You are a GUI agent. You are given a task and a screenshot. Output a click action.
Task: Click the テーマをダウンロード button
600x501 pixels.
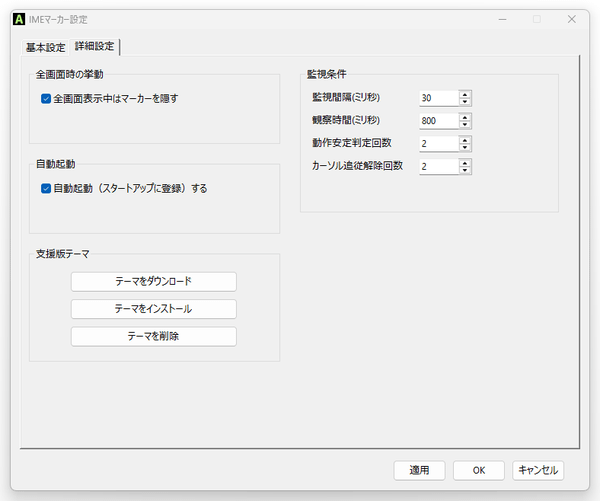(x=153, y=281)
